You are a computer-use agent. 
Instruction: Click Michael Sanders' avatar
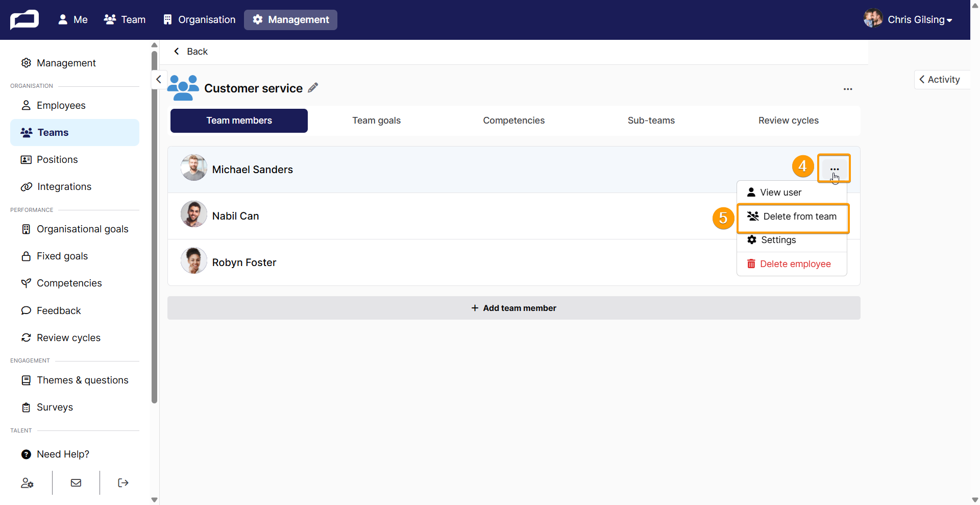194,168
